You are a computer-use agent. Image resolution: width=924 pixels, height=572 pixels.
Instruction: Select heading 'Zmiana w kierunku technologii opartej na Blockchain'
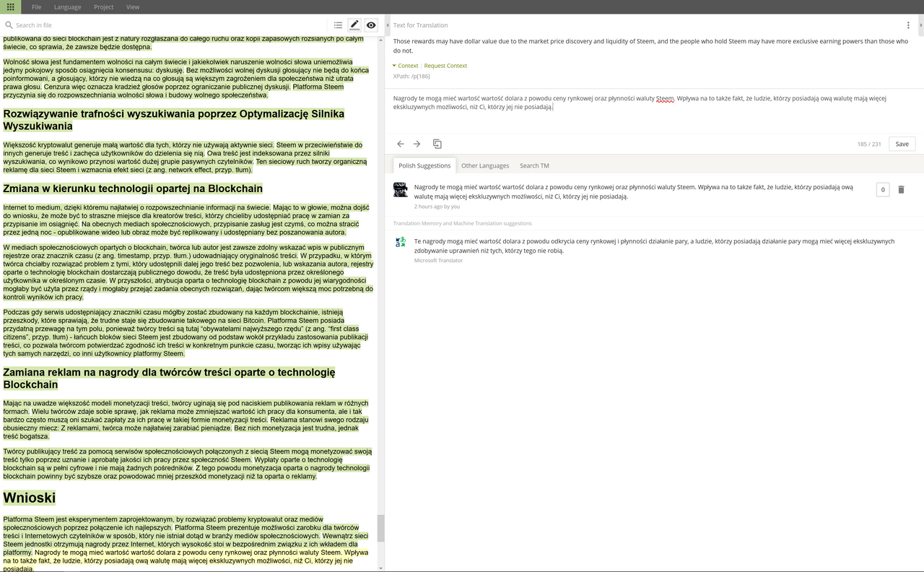coord(133,188)
